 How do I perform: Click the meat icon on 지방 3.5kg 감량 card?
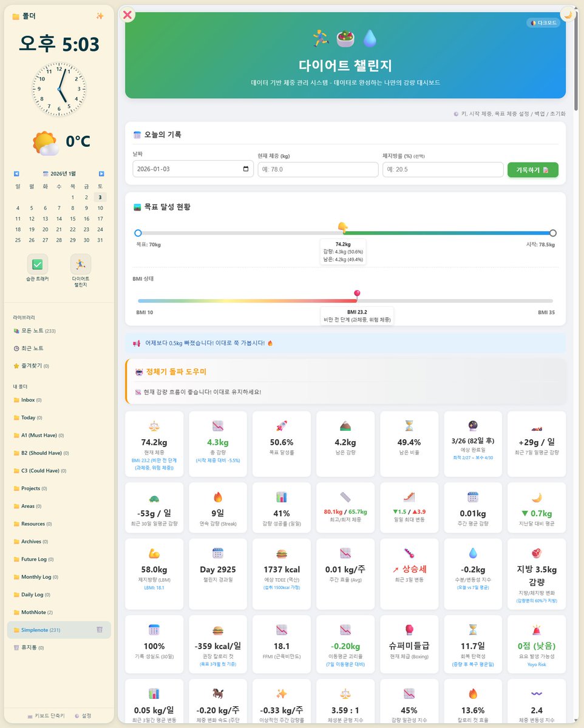[x=537, y=553]
